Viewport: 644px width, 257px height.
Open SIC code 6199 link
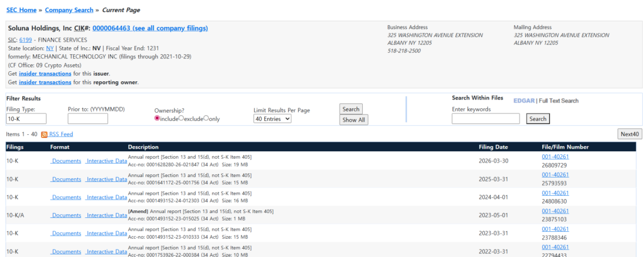[25, 40]
